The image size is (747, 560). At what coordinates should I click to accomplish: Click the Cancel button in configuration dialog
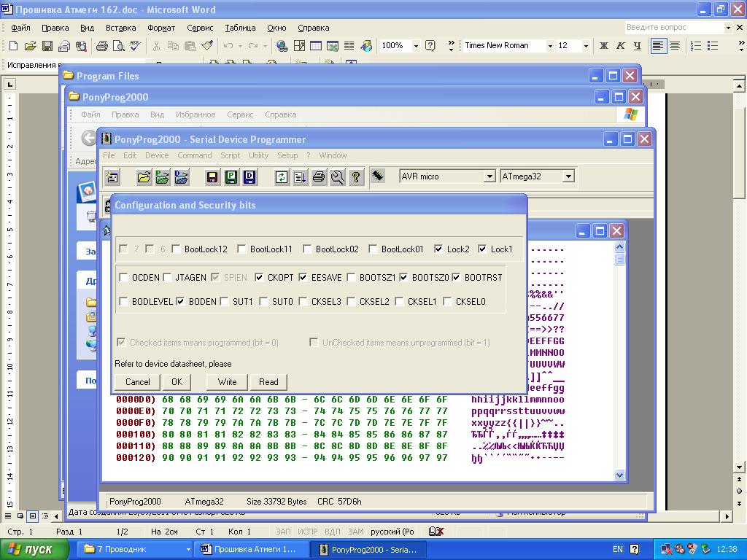pyautogui.click(x=137, y=382)
